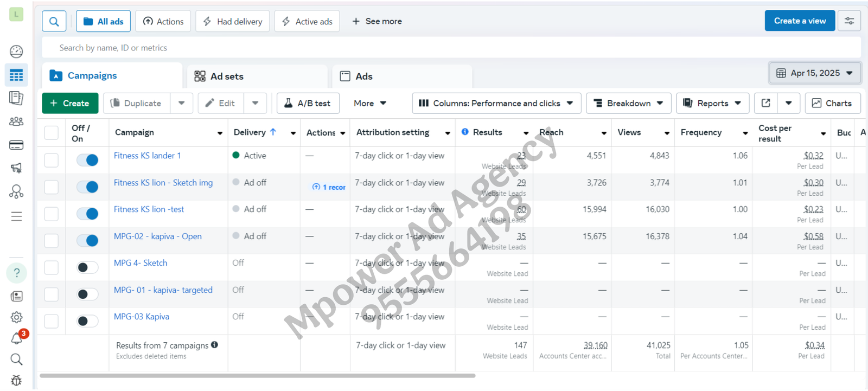This screenshot has width=868, height=391.
Task: Expand the Edit dropdown arrow
Action: point(256,103)
